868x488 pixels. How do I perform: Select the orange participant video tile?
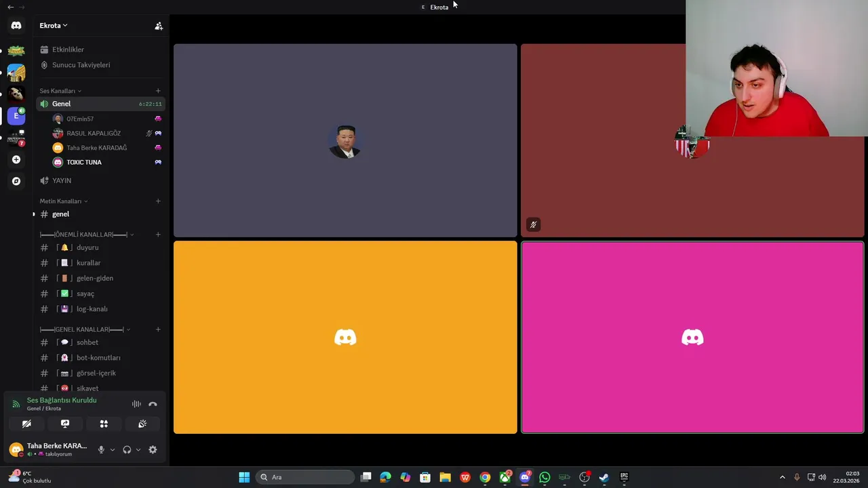[x=345, y=338]
